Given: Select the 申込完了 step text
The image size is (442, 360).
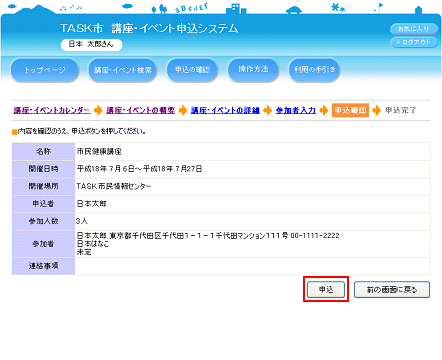Looking at the screenshot, I should 401,110.
